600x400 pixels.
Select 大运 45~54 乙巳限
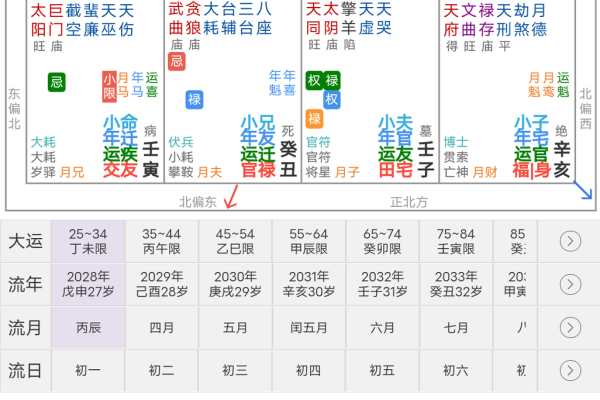235,241
